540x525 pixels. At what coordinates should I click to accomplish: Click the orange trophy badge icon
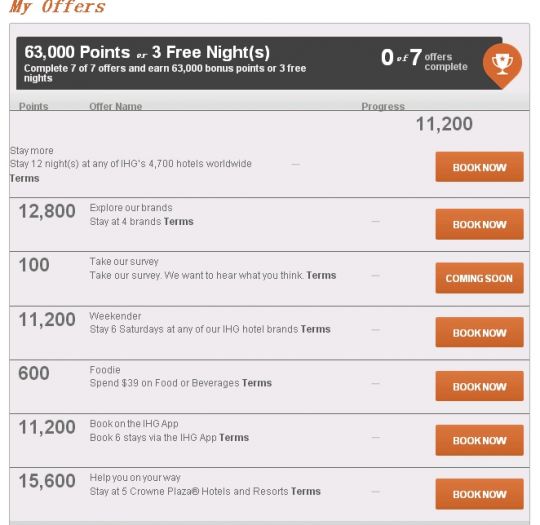pos(502,65)
